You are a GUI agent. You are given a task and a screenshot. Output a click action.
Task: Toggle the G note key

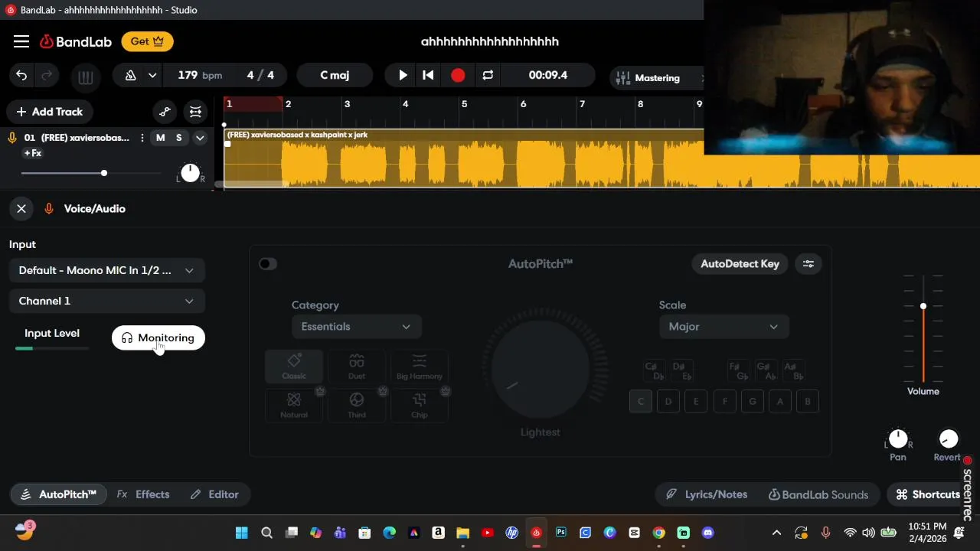(x=753, y=402)
